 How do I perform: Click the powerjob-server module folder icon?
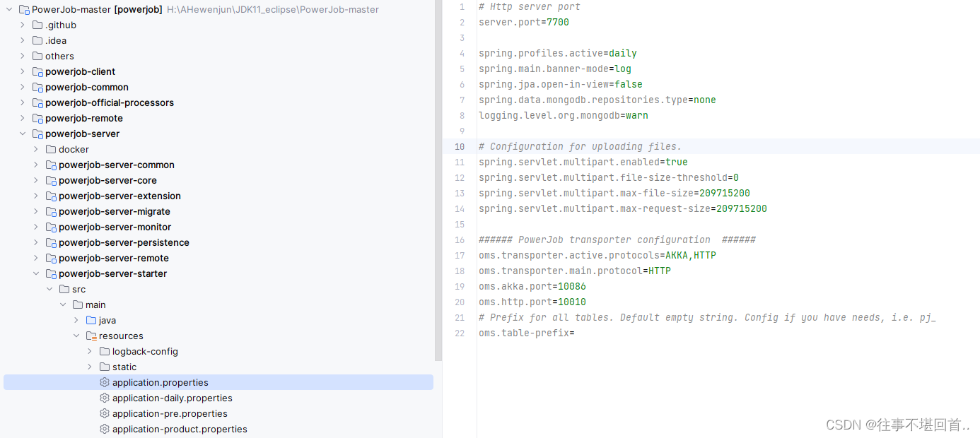37,134
